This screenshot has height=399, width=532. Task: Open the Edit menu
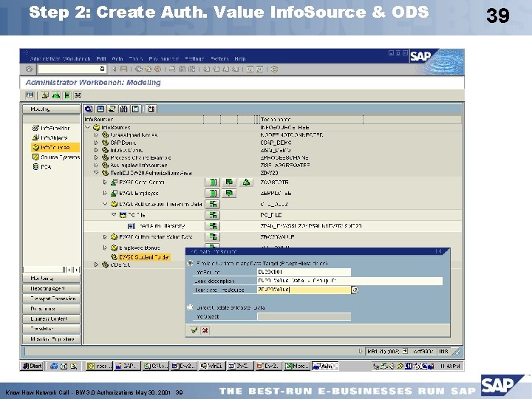(x=101, y=58)
